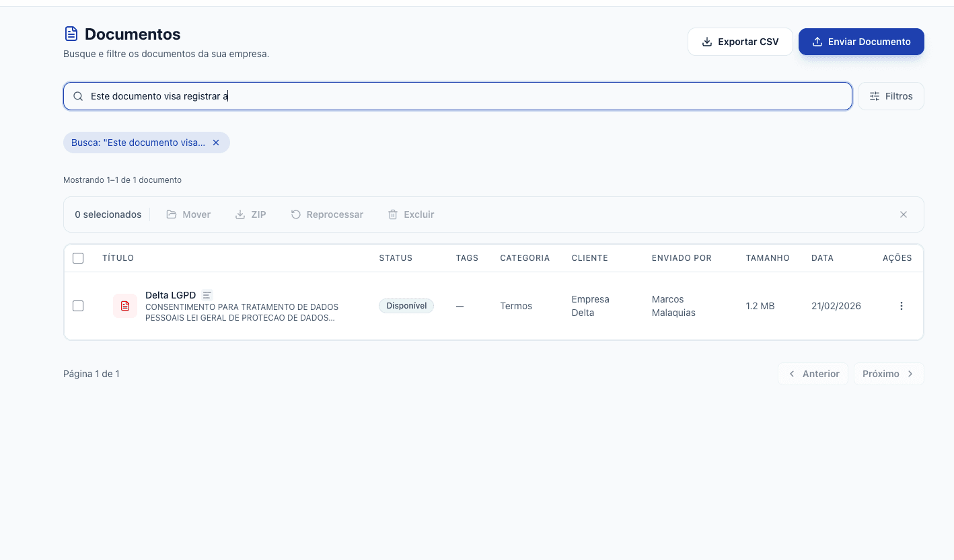
Task: Open the Filtros panel
Action: tap(891, 95)
